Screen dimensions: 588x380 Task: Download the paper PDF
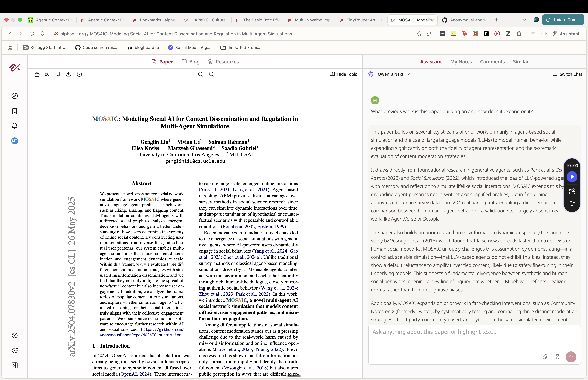coord(69,74)
